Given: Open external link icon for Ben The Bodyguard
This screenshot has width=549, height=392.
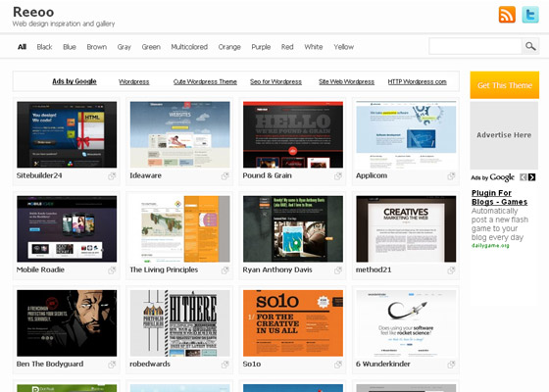Looking at the screenshot, I should click(x=112, y=365).
